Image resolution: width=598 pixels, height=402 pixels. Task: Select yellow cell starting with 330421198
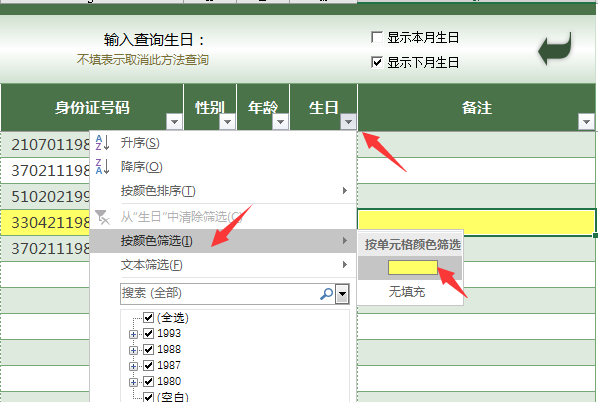(45, 222)
